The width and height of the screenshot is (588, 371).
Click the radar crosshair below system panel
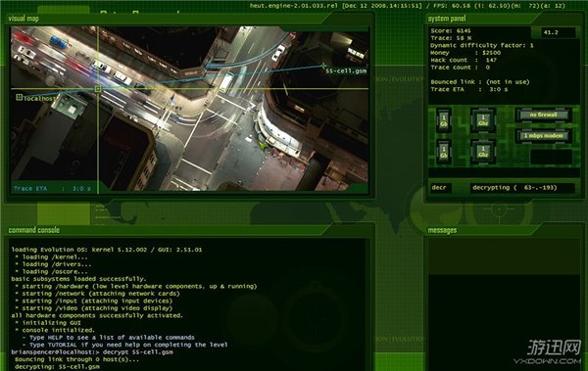point(499,209)
